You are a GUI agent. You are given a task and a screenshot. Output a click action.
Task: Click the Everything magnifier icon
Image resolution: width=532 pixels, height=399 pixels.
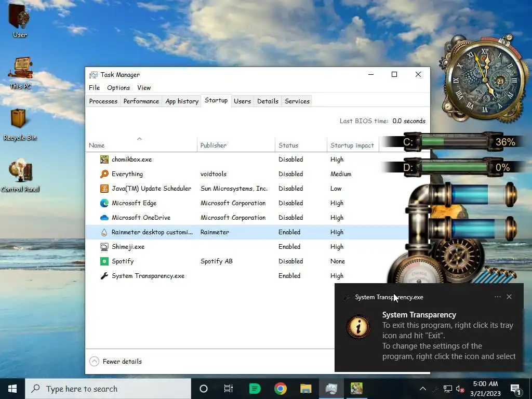coord(104,174)
